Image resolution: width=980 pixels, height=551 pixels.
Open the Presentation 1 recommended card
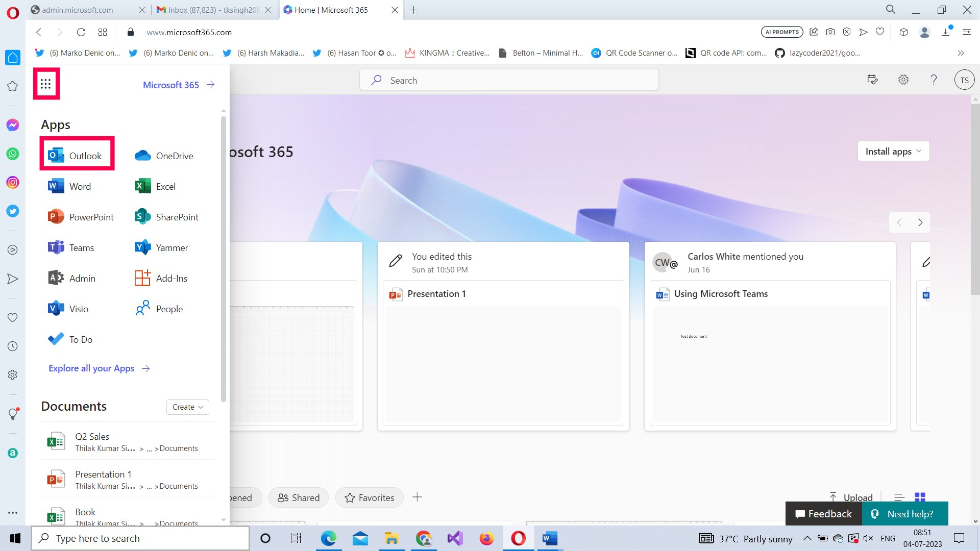click(503, 336)
